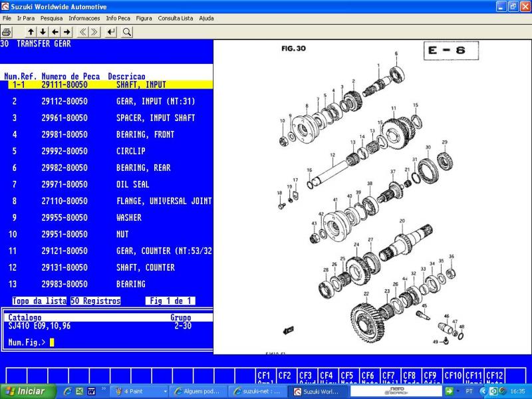
Task: Click the Topo da lista label
Action: click(x=39, y=301)
